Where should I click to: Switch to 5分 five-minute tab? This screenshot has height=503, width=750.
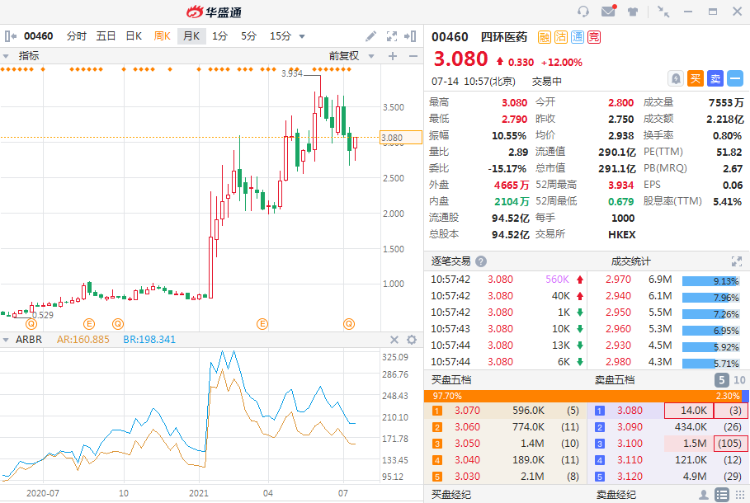[249, 36]
